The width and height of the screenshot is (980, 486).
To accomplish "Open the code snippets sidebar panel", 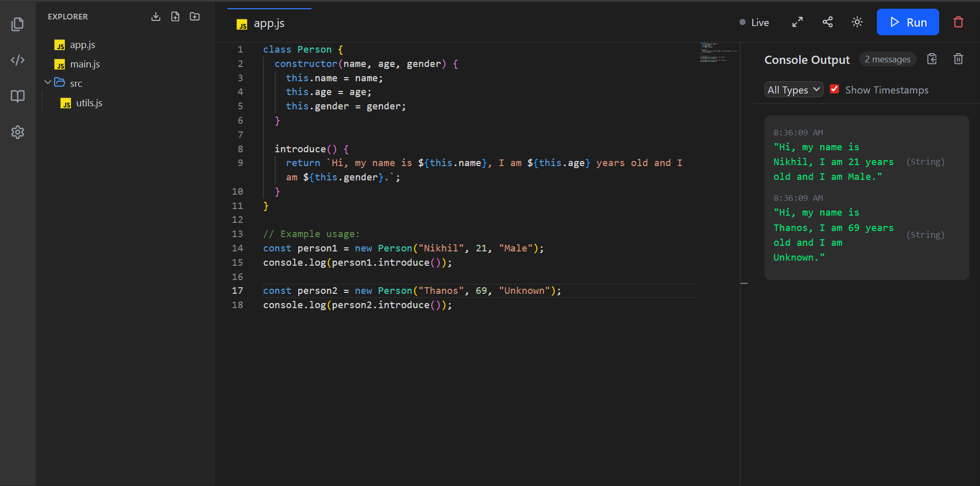I will pos(17,60).
